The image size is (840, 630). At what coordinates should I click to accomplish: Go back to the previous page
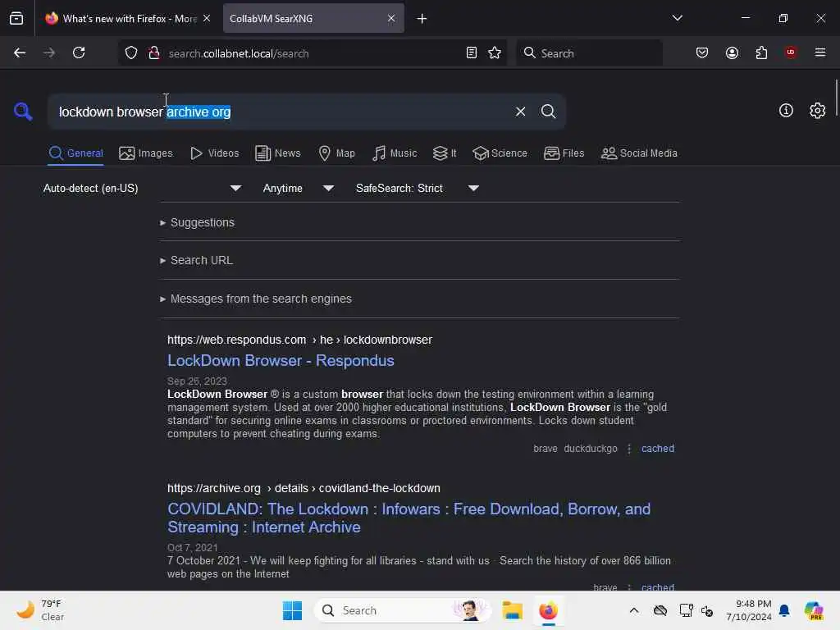tap(20, 52)
